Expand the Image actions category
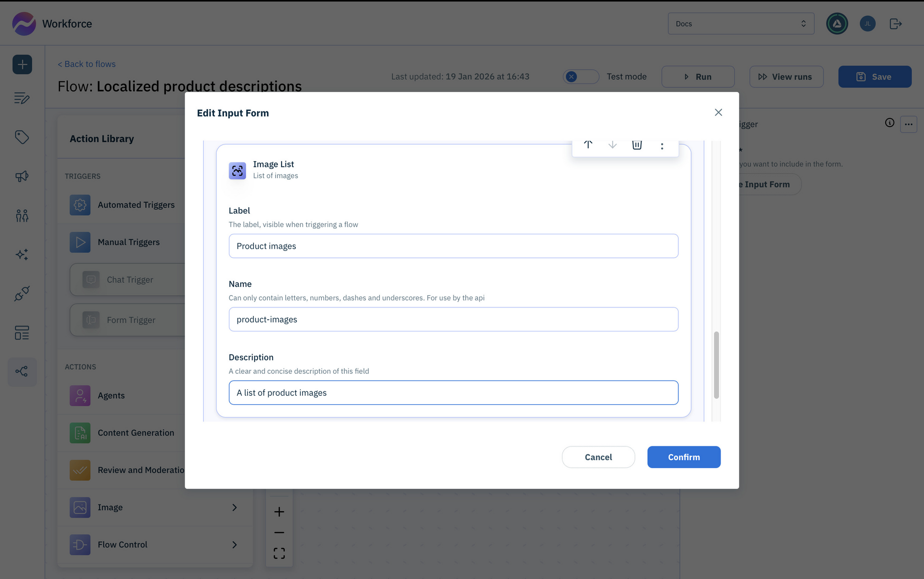 coord(235,507)
